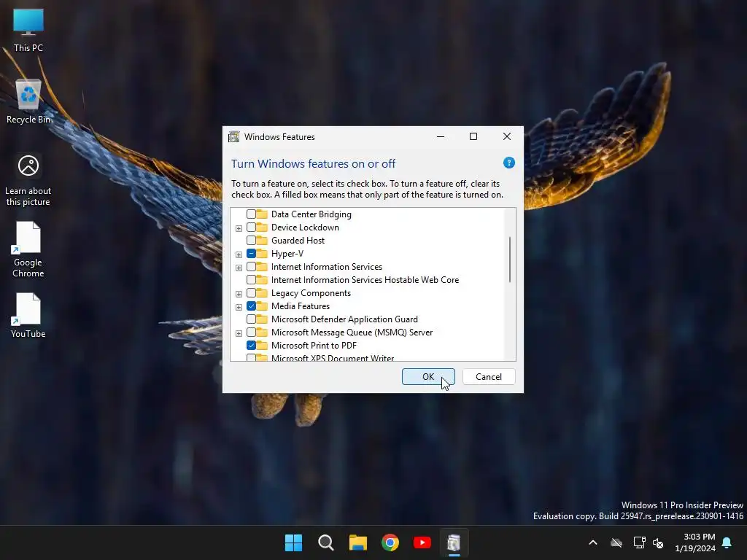Select Microsoft Defender Application Guard text
The height and width of the screenshot is (560, 747).
[x=344, y=319]
